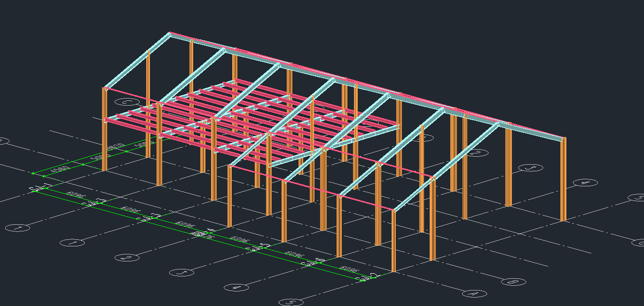Image resolution: width=644 pixels, height=306 pixels.
Task: Select the leftmost 6096 dimension text
Action: pyautogui.click(x=74, y=194)
